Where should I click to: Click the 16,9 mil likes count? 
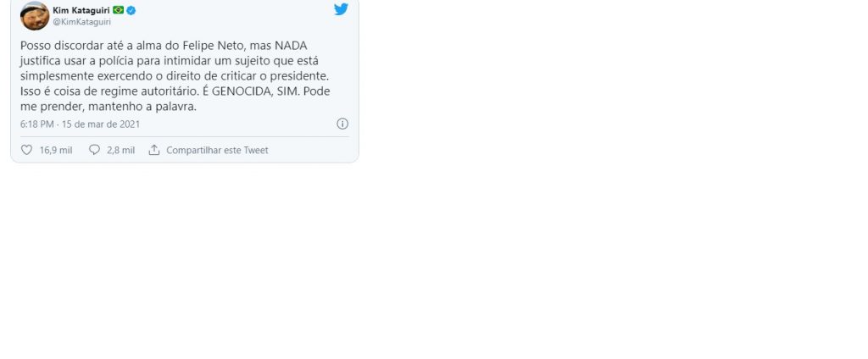56,150
